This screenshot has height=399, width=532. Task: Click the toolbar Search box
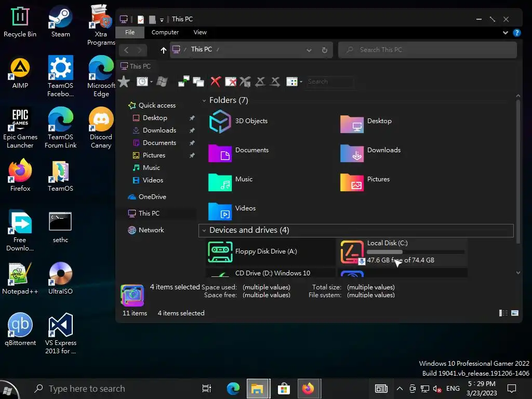[x=329, y=82]
